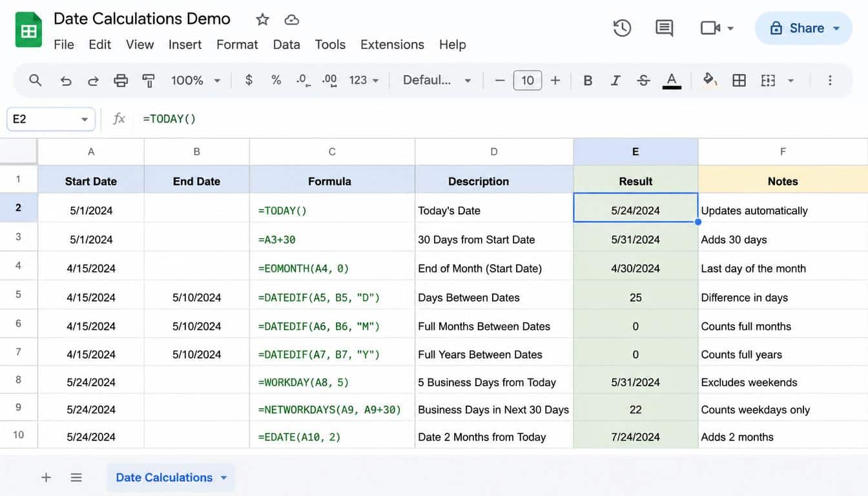Open the 123 number format dropdown

(x=364, y=80)
